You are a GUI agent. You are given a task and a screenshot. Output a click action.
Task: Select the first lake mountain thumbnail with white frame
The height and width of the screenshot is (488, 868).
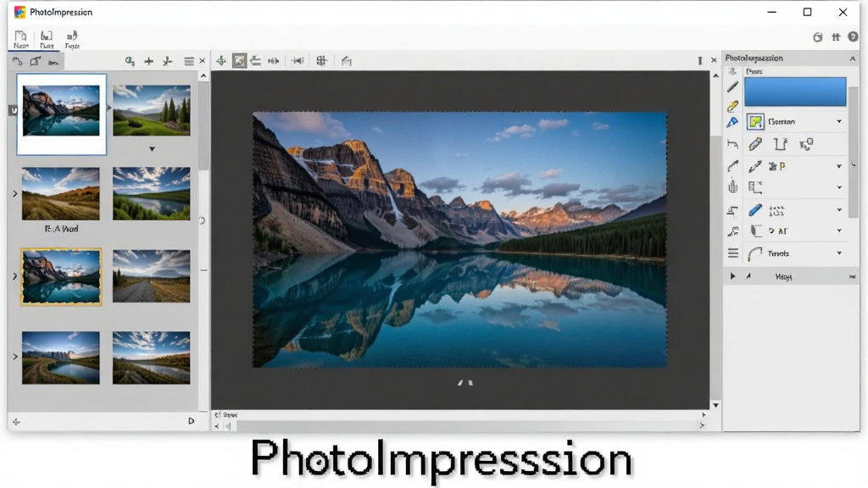point(61,114)
